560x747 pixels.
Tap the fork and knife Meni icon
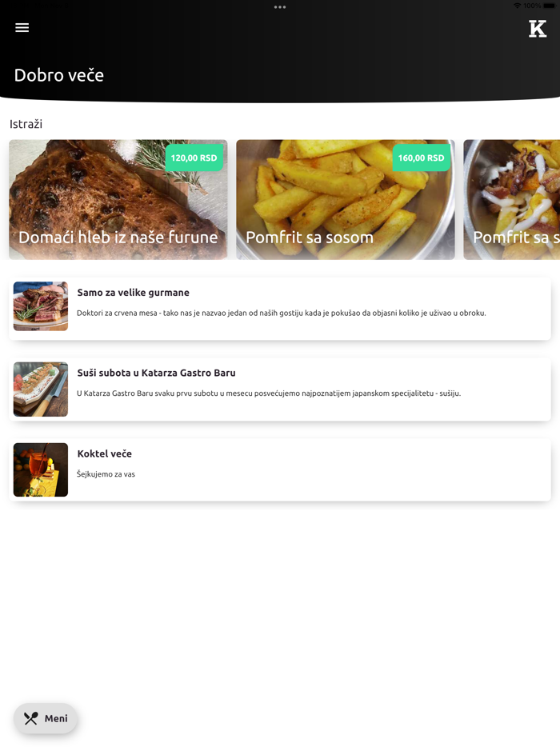click(31, 718)
